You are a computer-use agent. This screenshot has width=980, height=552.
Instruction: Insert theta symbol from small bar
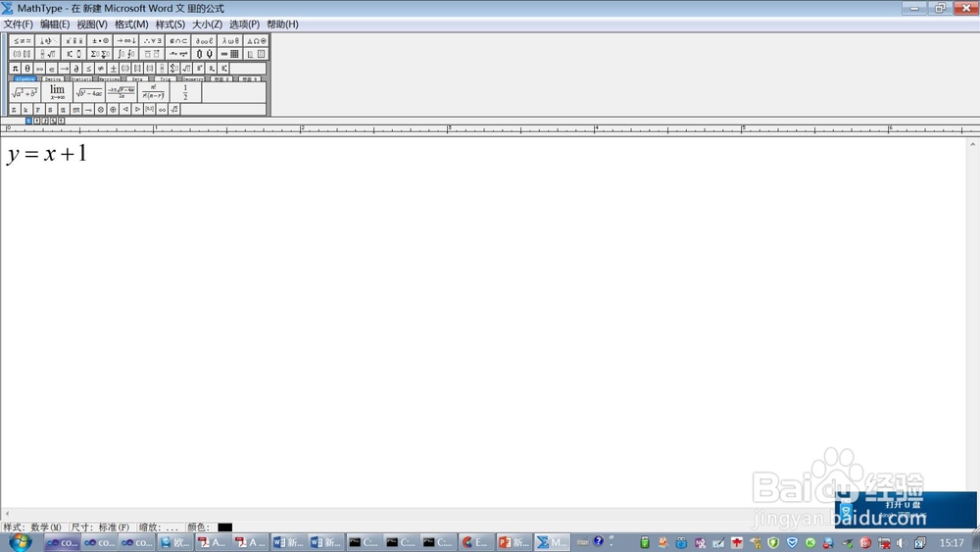click(x=27, y=68)
